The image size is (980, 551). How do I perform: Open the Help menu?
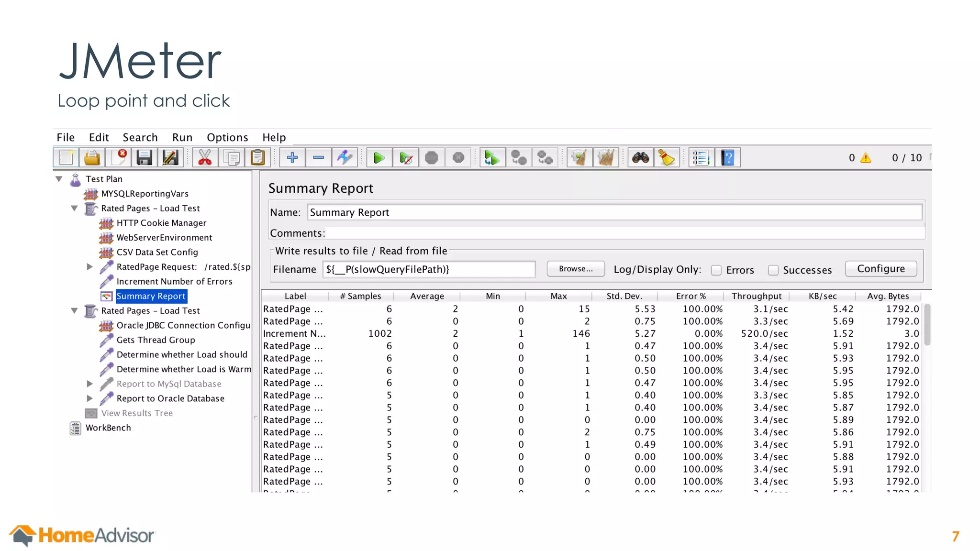point(274,137)
